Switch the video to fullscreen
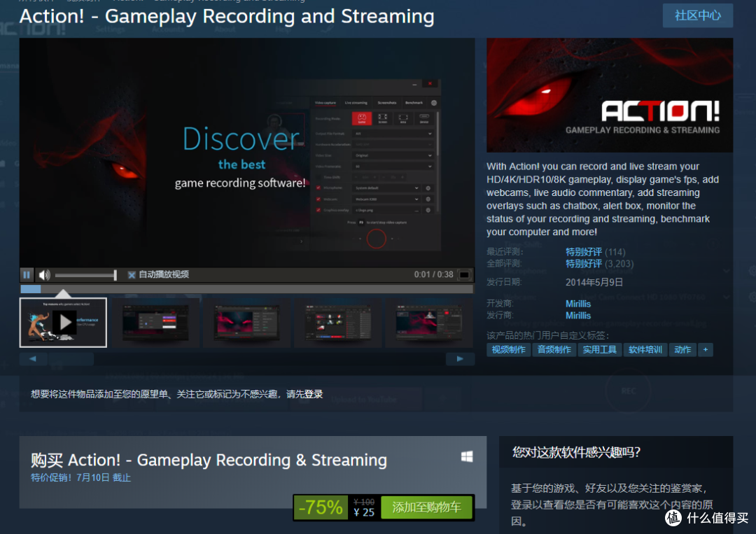Image resolution: width=756 pixels, height=534 pixels. point(464,275)
